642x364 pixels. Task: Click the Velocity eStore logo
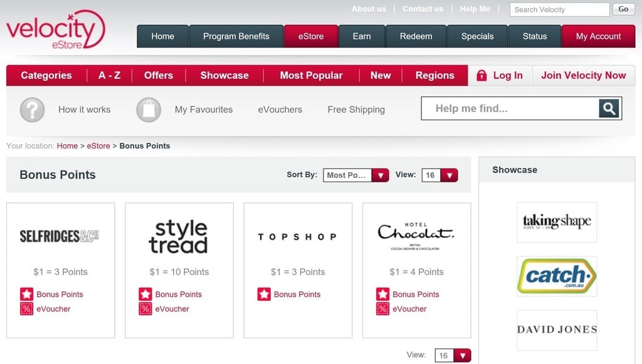pos(55,29)
